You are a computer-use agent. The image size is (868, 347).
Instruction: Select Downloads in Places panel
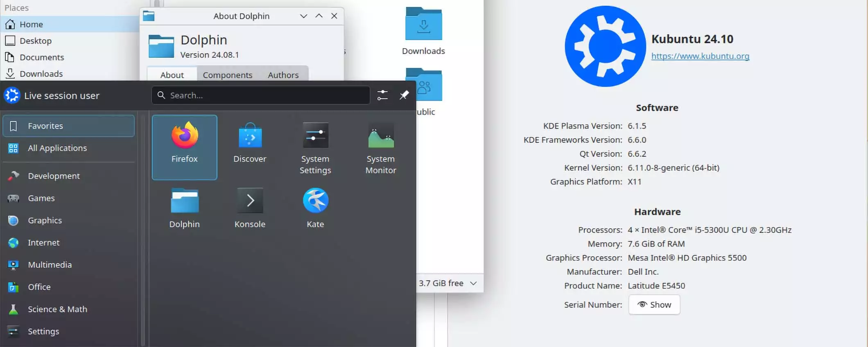70,74
